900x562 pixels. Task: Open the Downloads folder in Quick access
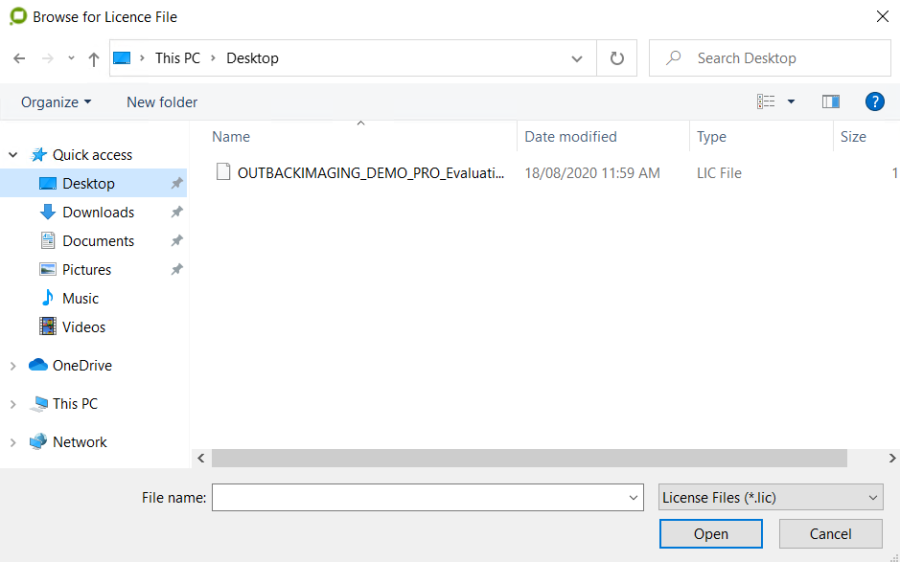pos(98,212)
